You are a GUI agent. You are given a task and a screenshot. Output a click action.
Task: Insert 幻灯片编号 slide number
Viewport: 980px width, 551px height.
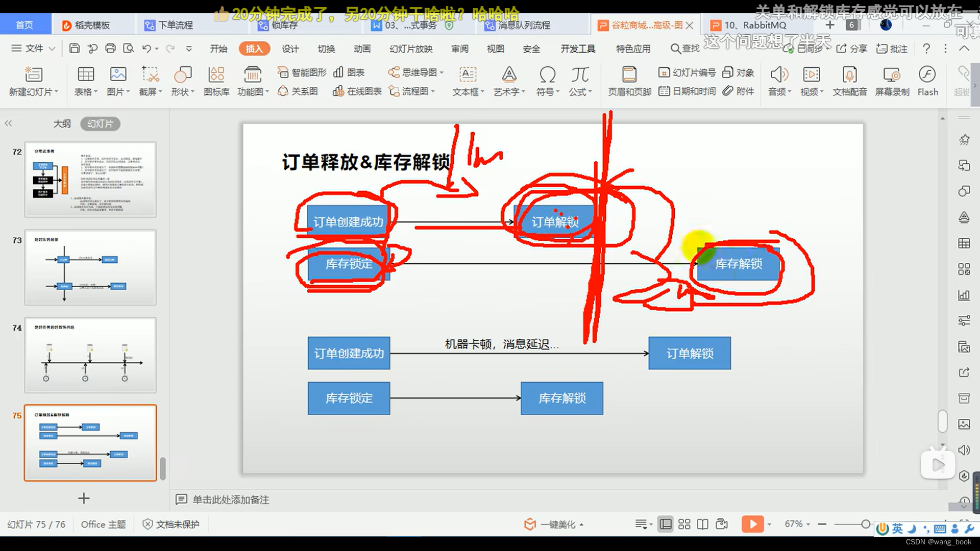687,72
